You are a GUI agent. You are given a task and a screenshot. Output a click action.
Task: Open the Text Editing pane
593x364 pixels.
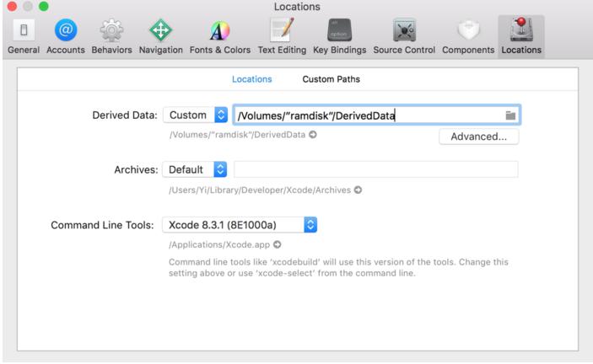pyautogui.click(x=282, y=37)
